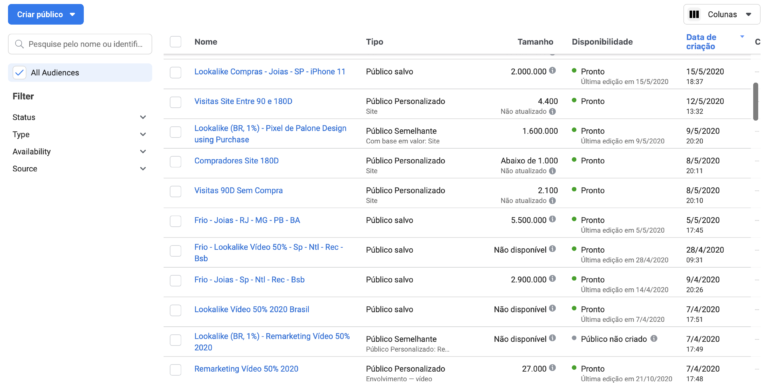This screenshot has height=383, width=768.
Task: Toggle the All Audiences checkbox
Action: coord(20,72)
